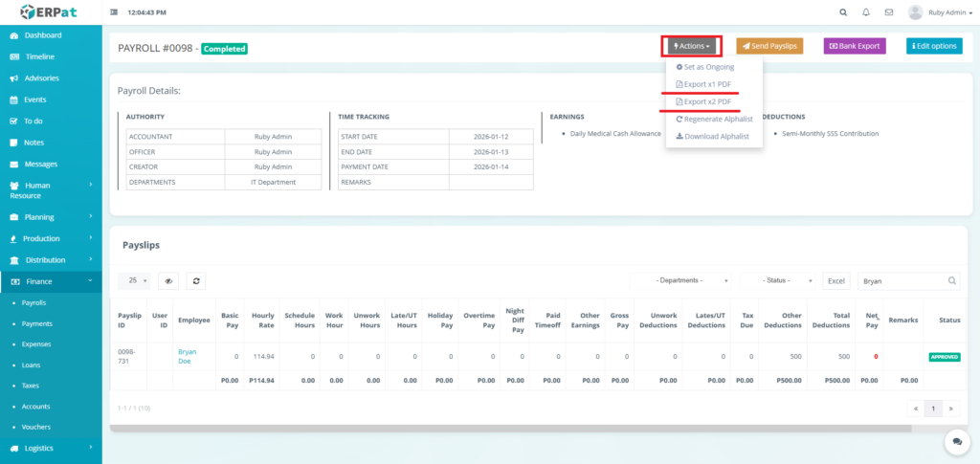Expand the Departments filter dropdown
The image size is (980, 464).
click(681, 281)
